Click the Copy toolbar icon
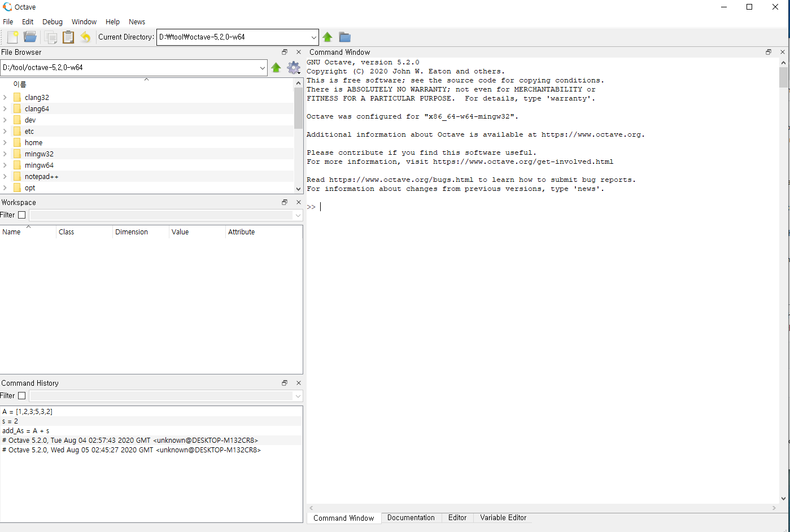Image resolution: width=790 pixels, height=532 pixels. [51, 37]
